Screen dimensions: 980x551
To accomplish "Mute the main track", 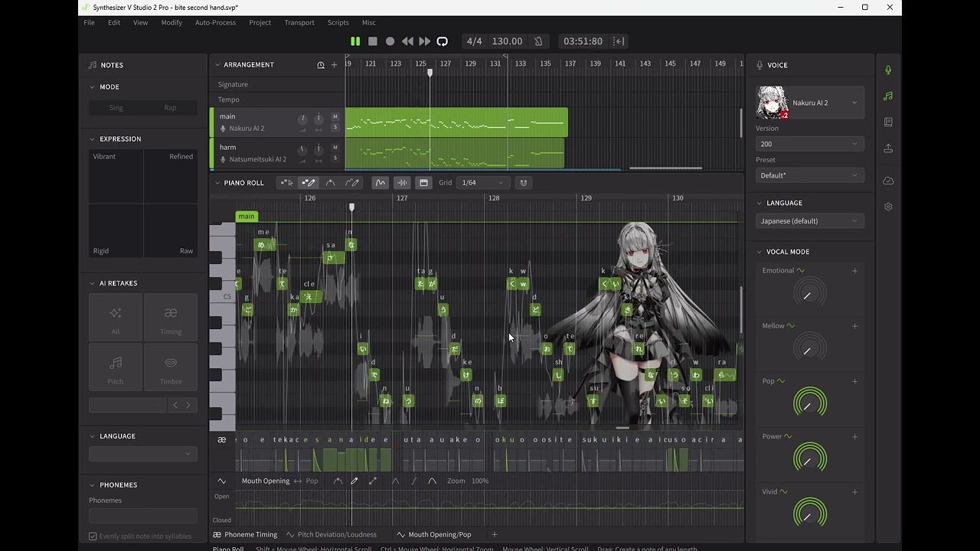I will (335, 117).
